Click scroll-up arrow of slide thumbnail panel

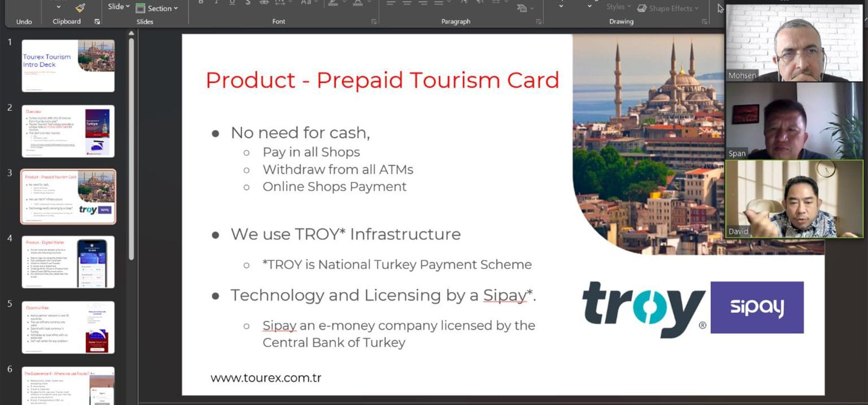131,34
